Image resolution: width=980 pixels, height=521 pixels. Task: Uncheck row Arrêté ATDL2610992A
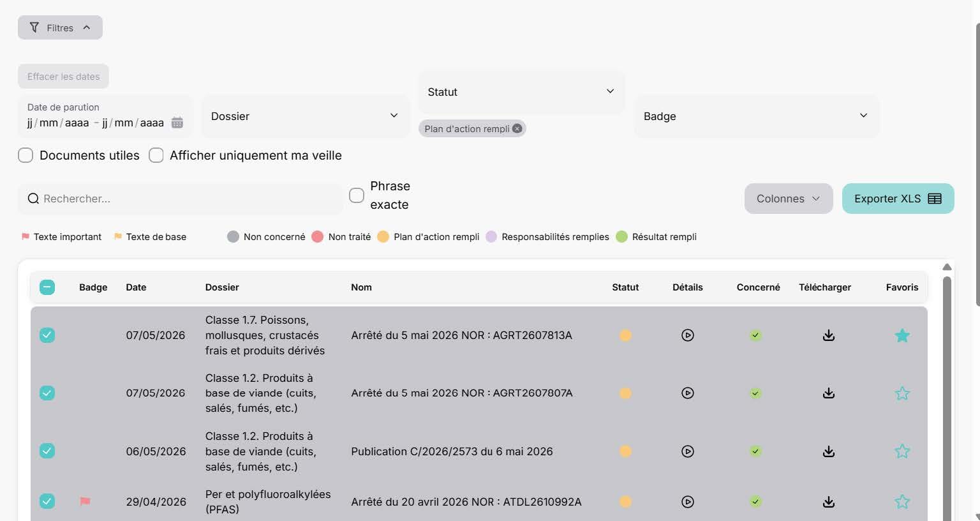coord(47,502)
